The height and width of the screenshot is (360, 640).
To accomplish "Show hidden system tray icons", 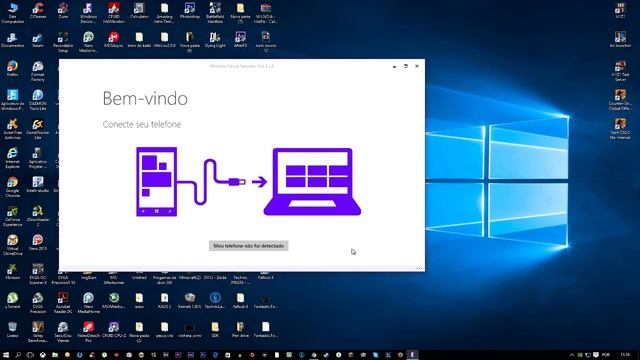I will [x=572, y=355].
